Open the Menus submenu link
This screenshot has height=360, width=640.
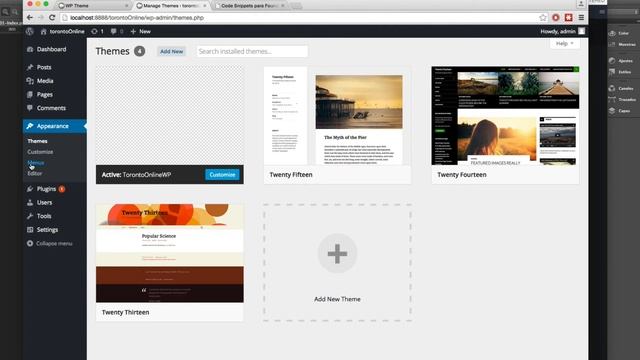click(36, 162)
